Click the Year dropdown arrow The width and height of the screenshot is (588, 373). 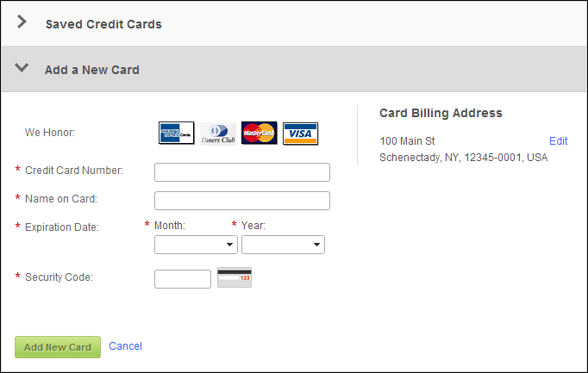coord(316,245)
